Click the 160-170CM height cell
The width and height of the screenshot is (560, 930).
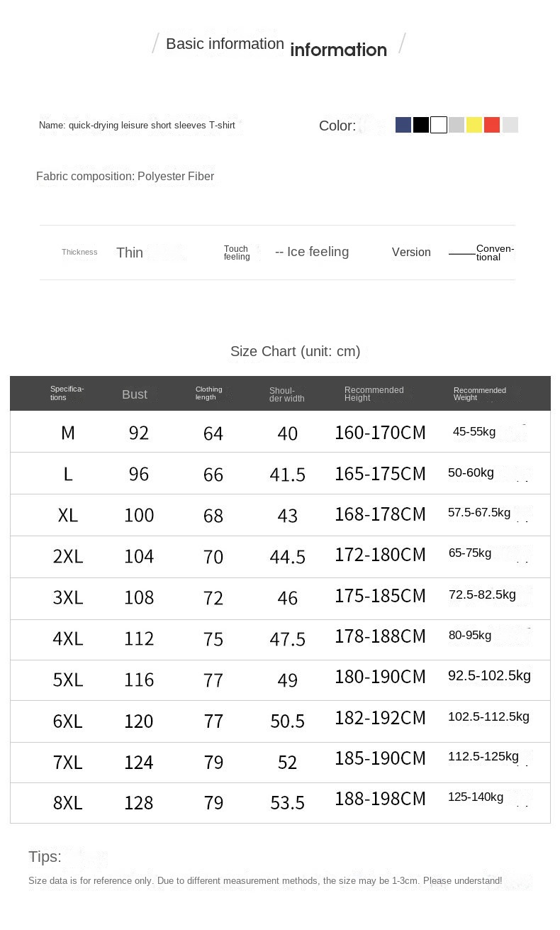click(380, 433)
